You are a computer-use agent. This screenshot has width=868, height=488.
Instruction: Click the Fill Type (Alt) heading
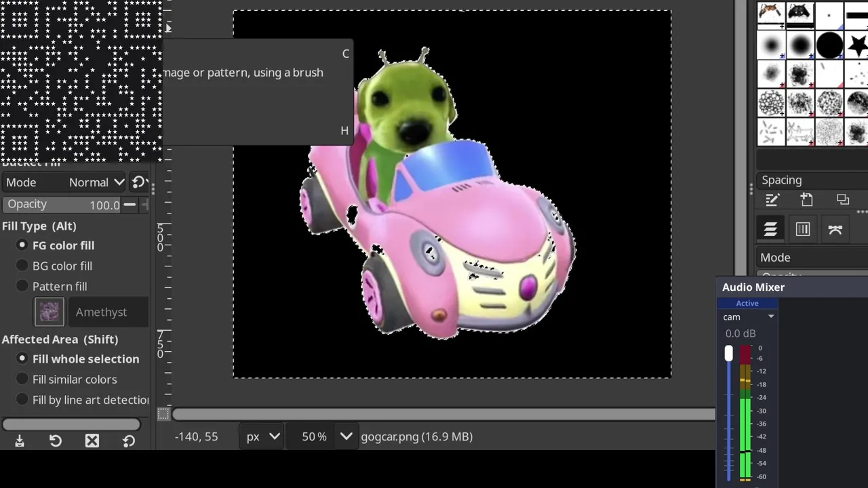[x=39, y=226]
